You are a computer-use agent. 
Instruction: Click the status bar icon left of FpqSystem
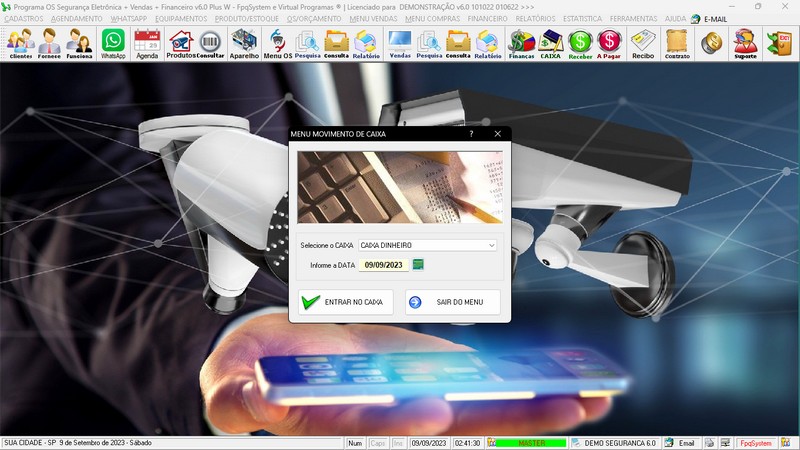[726, 443]
